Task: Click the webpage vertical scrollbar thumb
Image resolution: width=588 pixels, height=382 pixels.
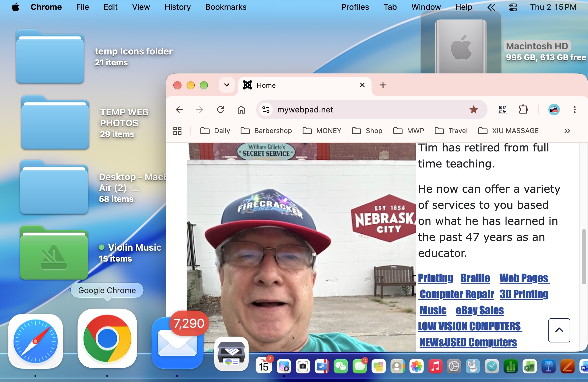Action: pyautogui.click(x=584, y=256)
